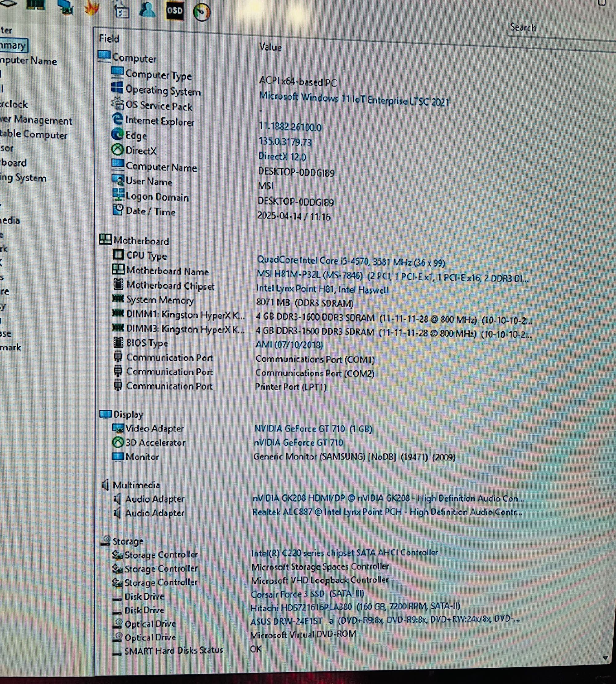Open the OSD panel toolbar icon

[x=174, y=11]
